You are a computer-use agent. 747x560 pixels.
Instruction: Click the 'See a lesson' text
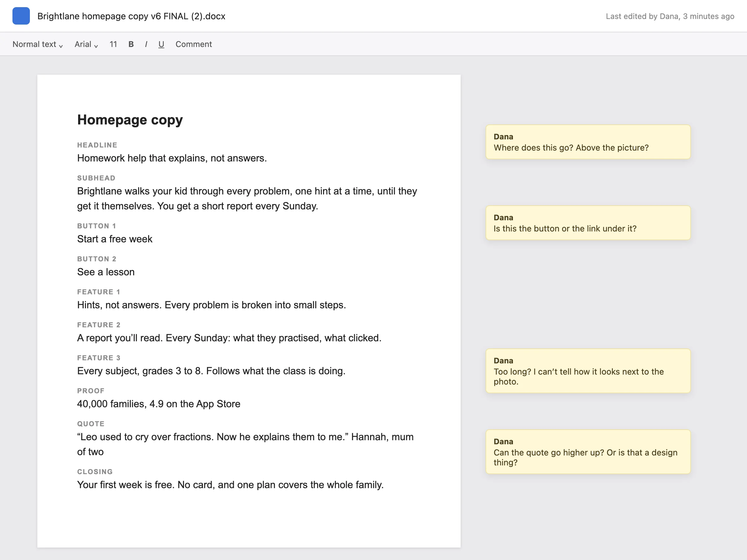(x=106, y=272)
